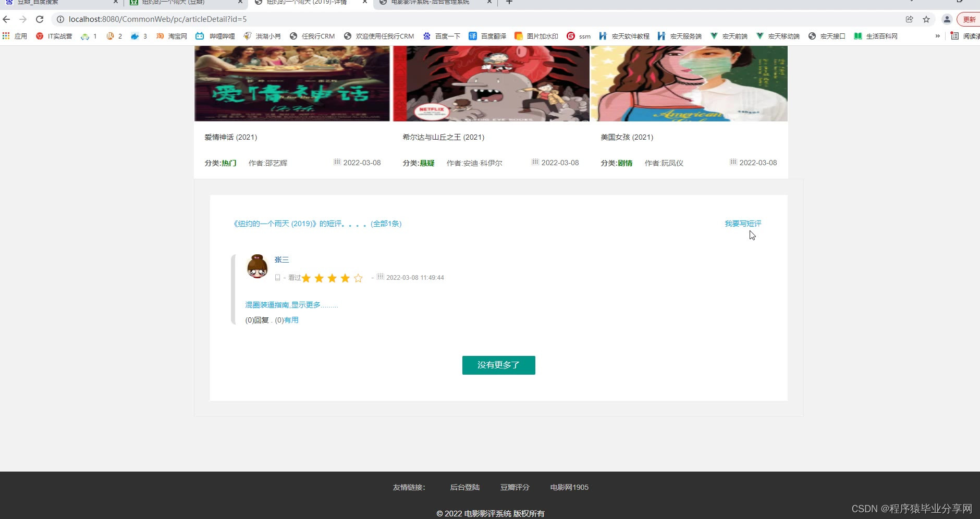Click the 我要写短评 link
This screenshot has width=980, height=519.
743,224
